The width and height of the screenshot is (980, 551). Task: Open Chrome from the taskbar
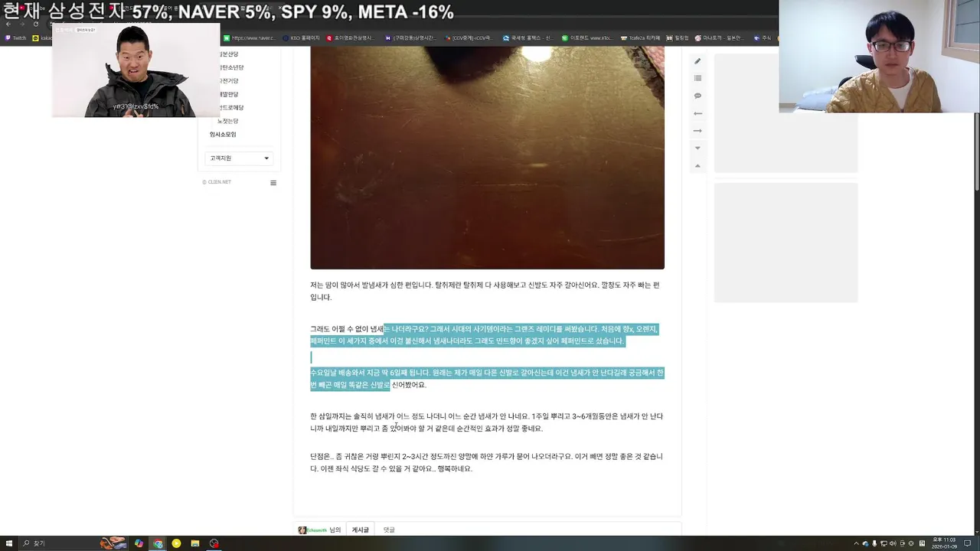click(x=158, y=543)
